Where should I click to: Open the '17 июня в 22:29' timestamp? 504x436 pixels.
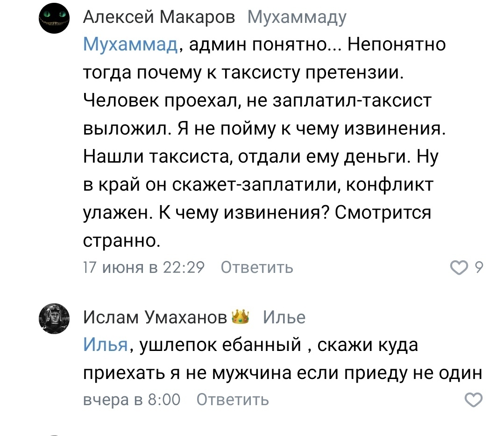pyautogui.click(x=144, y=268)
